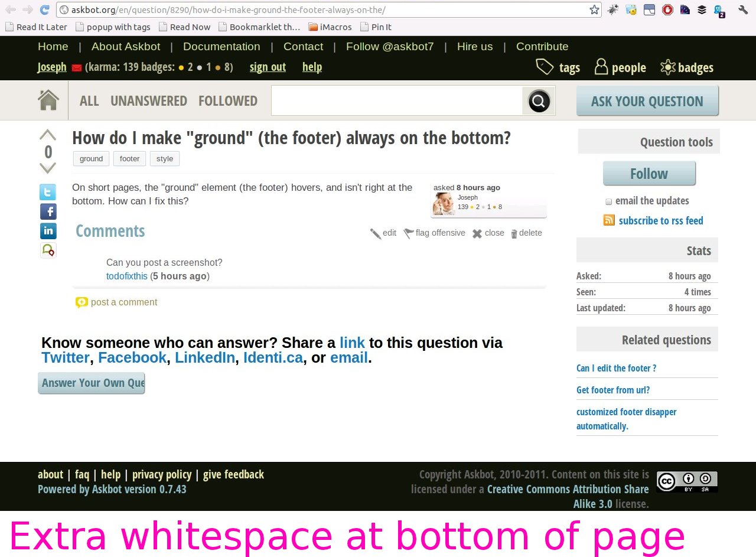
Task: Open the popup with tags bookmark
Action: (112, 27)
